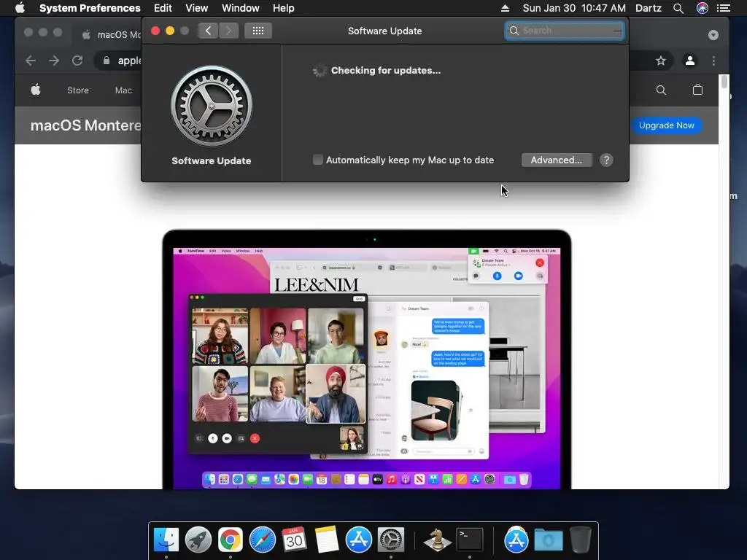
Task: Click the eject icon in menu bar
Action: pos(505,8)
